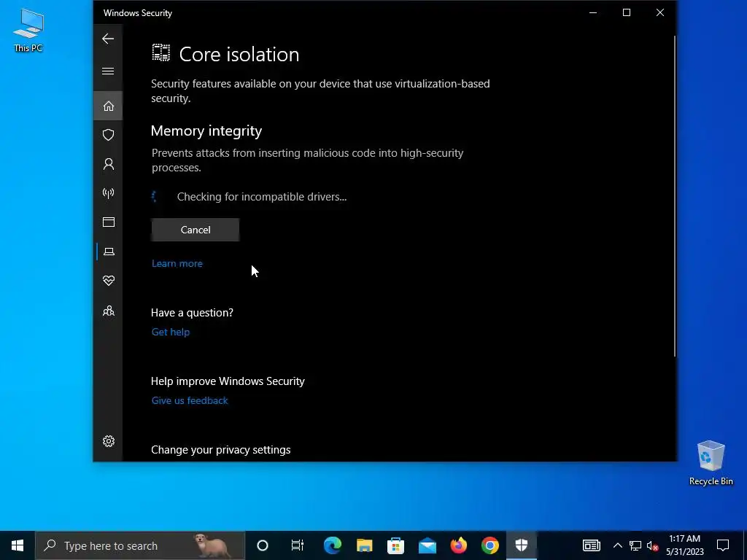Image resolution: width=747 pixels, height=560 pixels.
Task: Click "Change your privacy settings" heading
Action: tap(220, 450)
